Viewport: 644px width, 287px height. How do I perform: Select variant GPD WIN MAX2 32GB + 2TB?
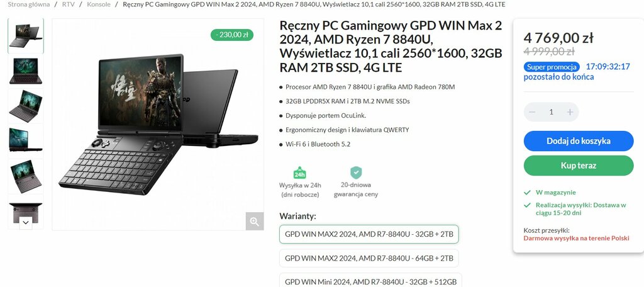pyautogui.click(x=369, y=234)
